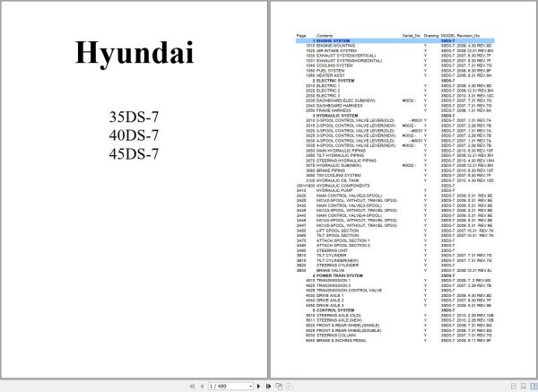Click the FRAME HARNESS entry
Image resolution: width=538 pixels, height=392 pixels.
tap(334, 110)
